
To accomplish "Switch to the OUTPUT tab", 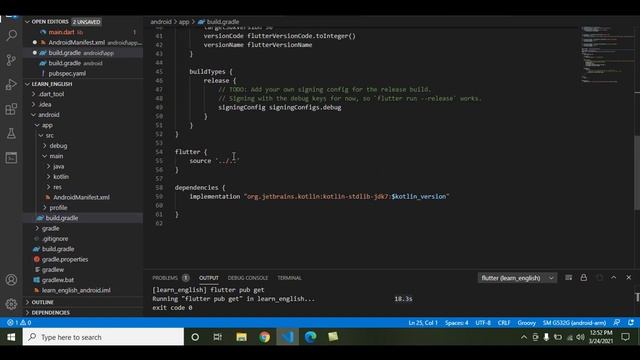I will (x=209, y=278).
